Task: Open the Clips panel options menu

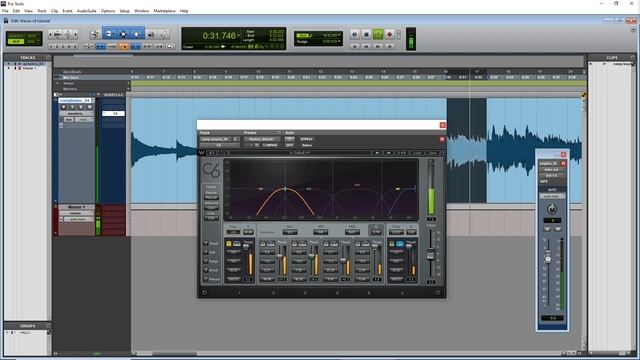Action: pyautogui.click(x=632, y=58)
